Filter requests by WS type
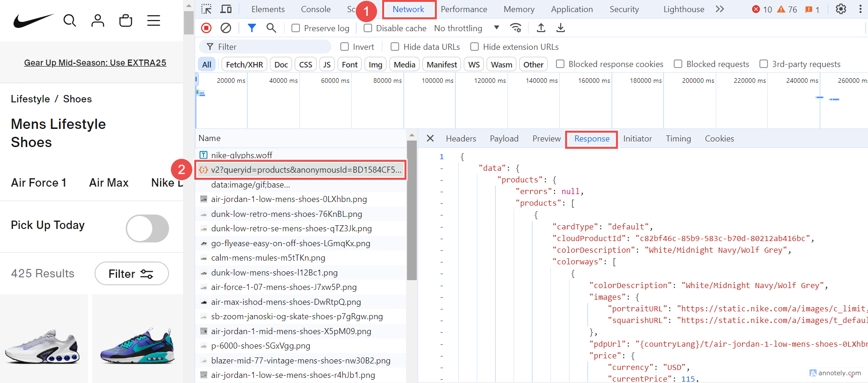868x383 pixels. [474, 64]
